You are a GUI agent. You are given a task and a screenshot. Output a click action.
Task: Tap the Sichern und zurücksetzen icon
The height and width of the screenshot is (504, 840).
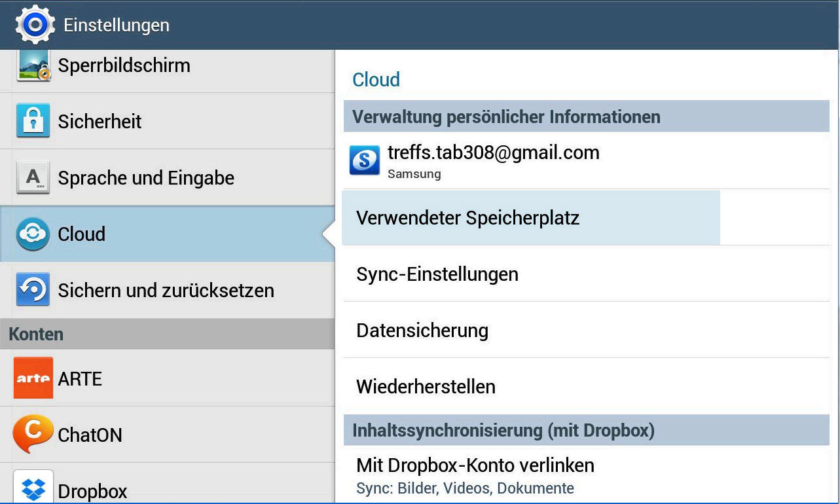click(x=33, y=290)
